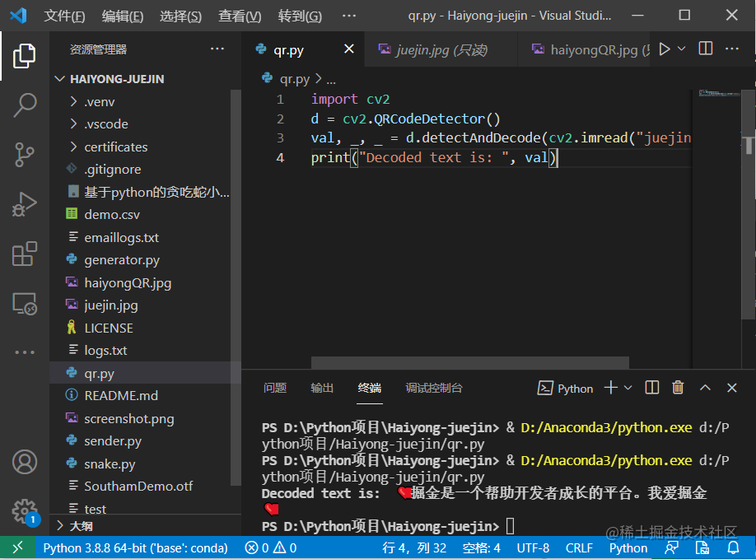Open the Extensions view
Screen dimensions: 756x559
pyautogui.click(x=24, y=254)
